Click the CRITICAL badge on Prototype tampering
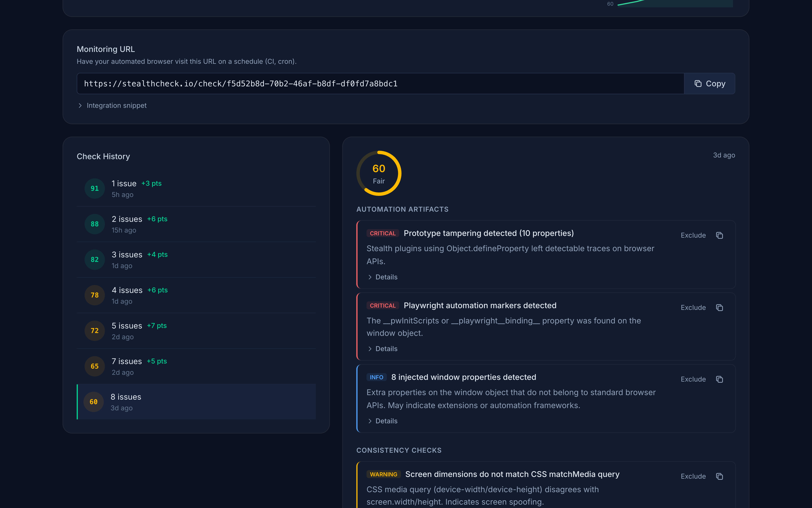 click(x=383, y=233)
